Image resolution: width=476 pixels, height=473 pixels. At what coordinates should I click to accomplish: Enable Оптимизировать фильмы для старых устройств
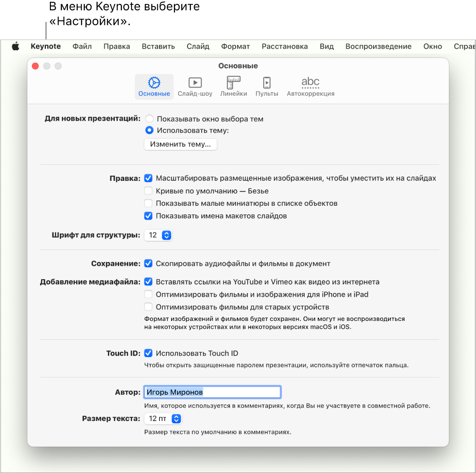[x=148, y=307]
